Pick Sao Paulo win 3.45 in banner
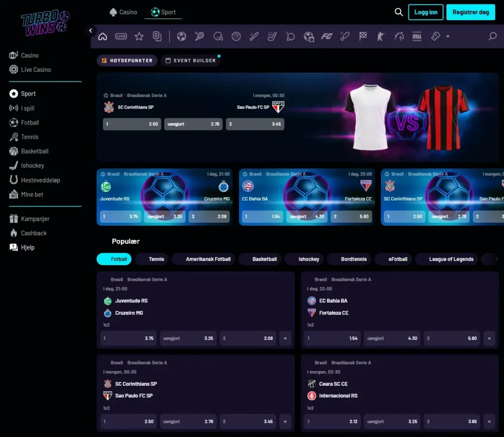Image resolution: width=504 pixels, height=437 pixels. coord(255,124)
